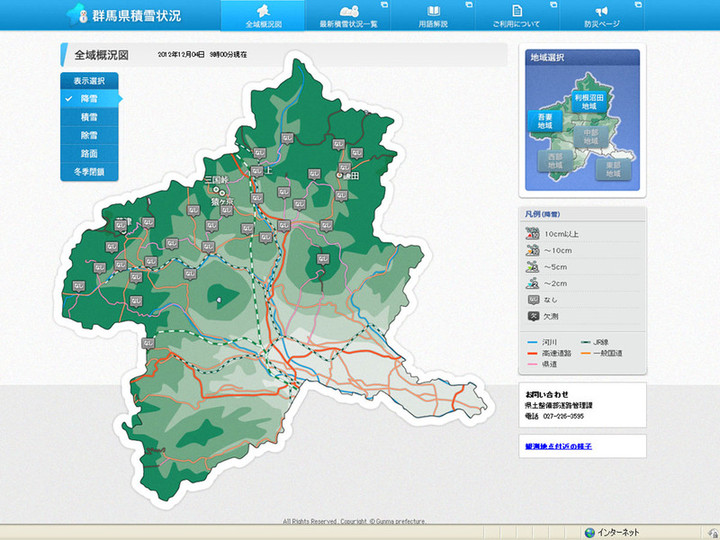Click the 地域選択 panel title
The image size is (720, 540).
(547, 57)
